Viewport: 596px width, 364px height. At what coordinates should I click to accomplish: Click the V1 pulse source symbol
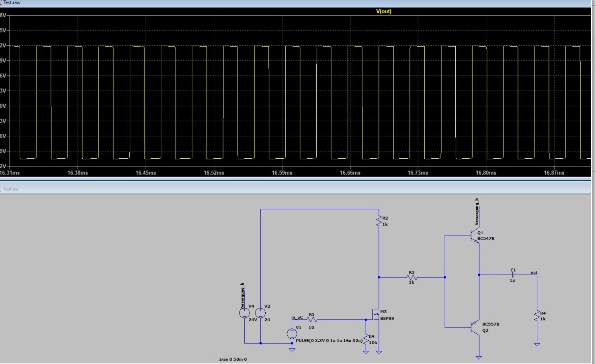(x=292, y=333)
